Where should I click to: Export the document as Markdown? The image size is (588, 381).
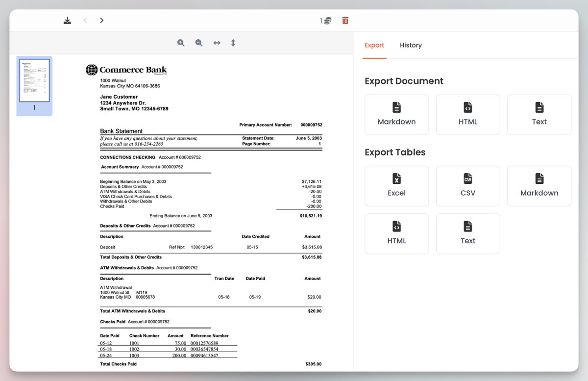pos(396,114)
